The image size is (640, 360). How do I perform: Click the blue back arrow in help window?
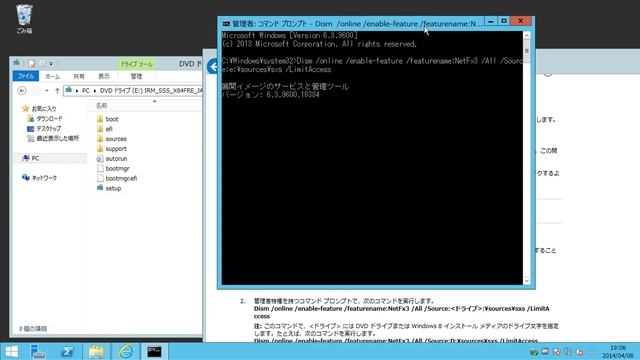[212, 66]
